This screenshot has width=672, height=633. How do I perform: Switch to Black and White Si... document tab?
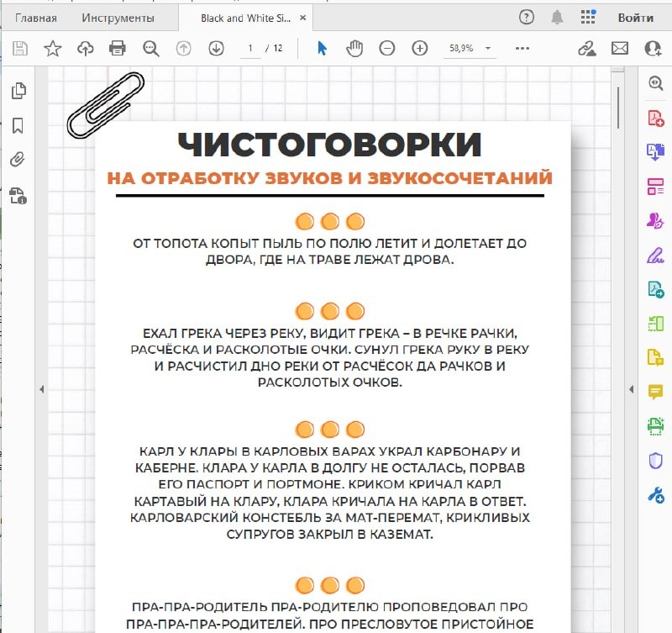245,18
